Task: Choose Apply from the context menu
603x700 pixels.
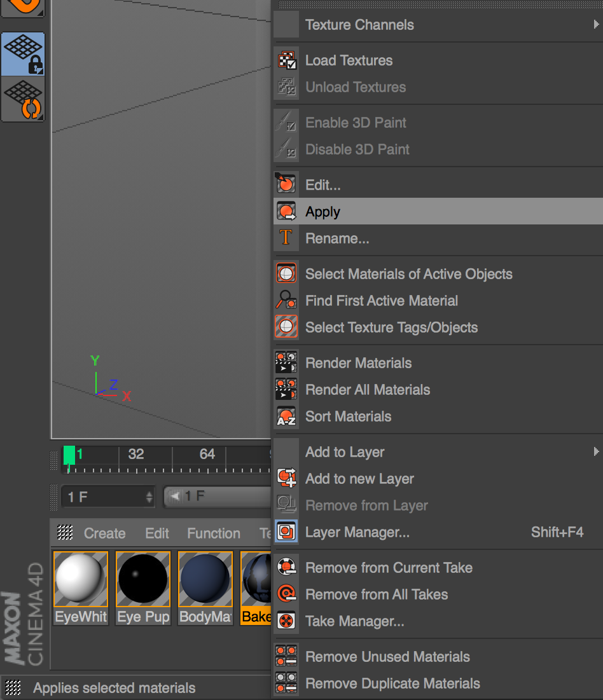Action: tap(323, 212)
